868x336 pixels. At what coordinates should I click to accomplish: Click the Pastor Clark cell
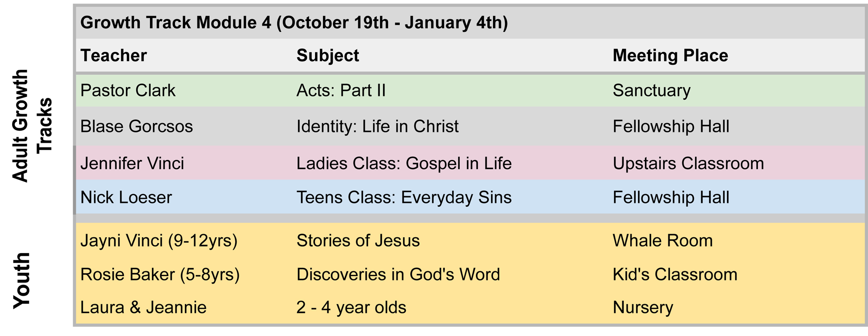point(128,91)
